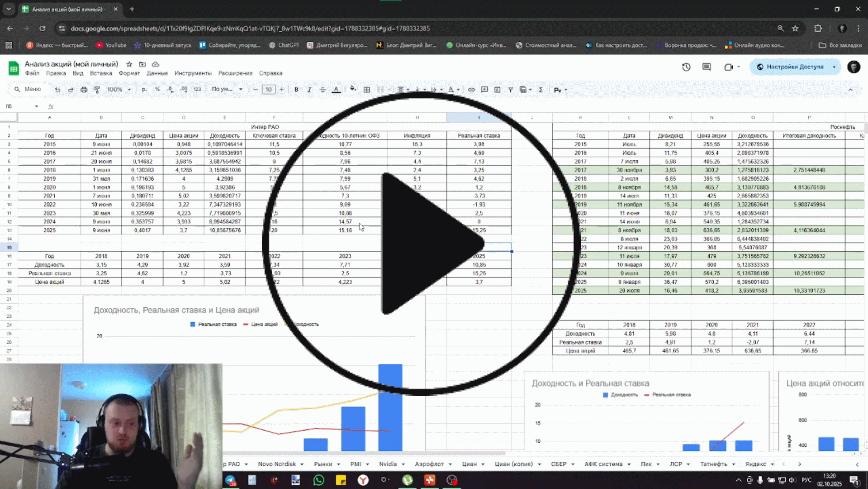Click the insert link icon
Viewport: 868px width, 489px height.
click(471, 90)
